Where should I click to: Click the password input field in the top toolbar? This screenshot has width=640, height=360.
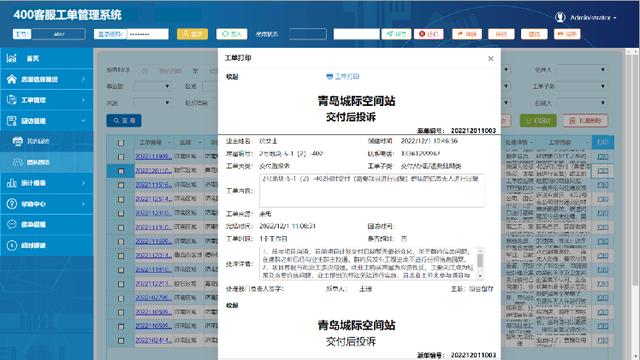[x=148, y=34]
